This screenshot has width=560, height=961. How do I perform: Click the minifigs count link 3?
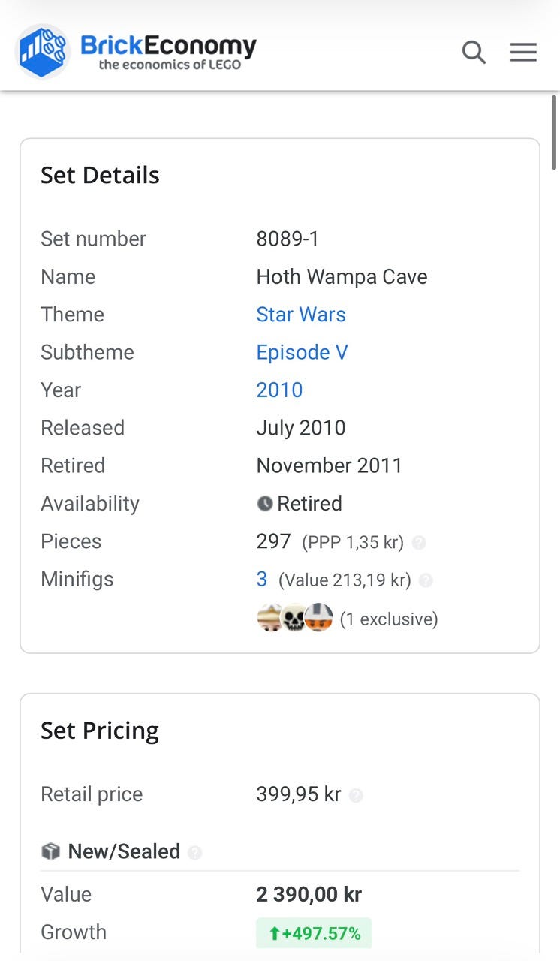click(262, 580)
